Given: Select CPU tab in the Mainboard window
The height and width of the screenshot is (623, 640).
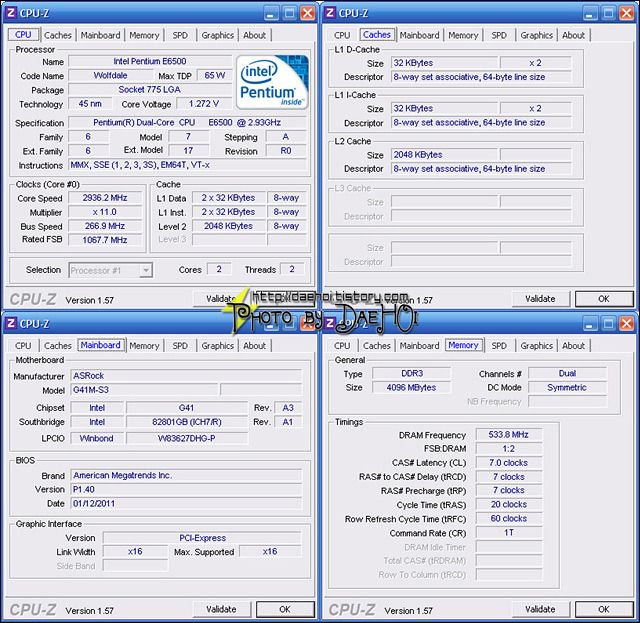Looking at the screenshot, I should coord(23,346).
